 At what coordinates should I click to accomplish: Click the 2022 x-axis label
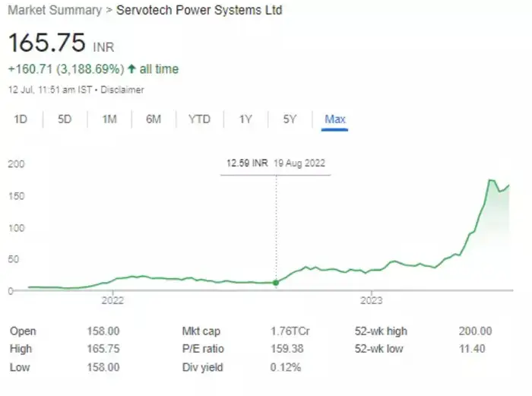point(112,301)
